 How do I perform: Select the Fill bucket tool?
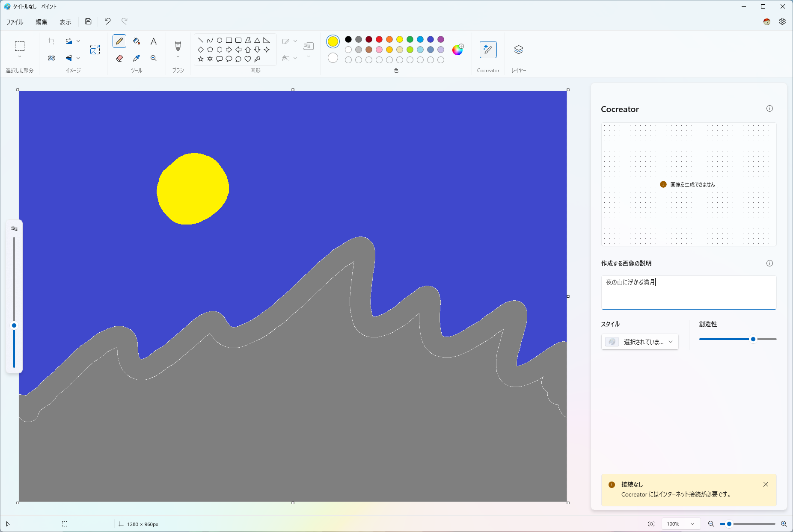point(137,41)
